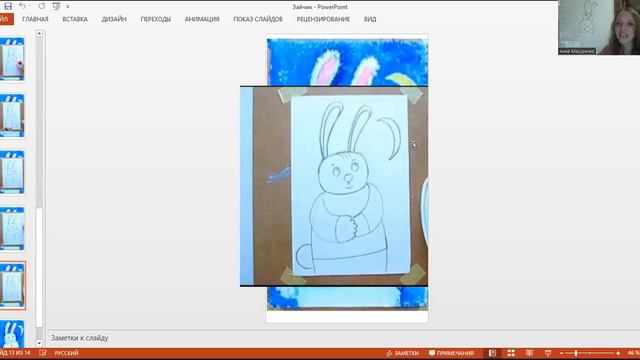This screenshot has height=360, width=640.
Task: Click the zoom in plus button
Action: click(618, 353)
